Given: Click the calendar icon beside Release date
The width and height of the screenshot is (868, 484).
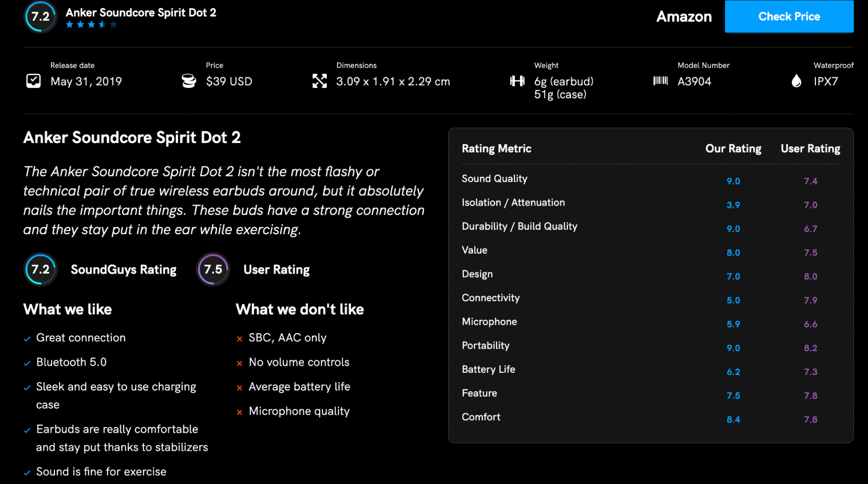Looking at the screenshot, I should pyautogui.click(x=33, y=81).
